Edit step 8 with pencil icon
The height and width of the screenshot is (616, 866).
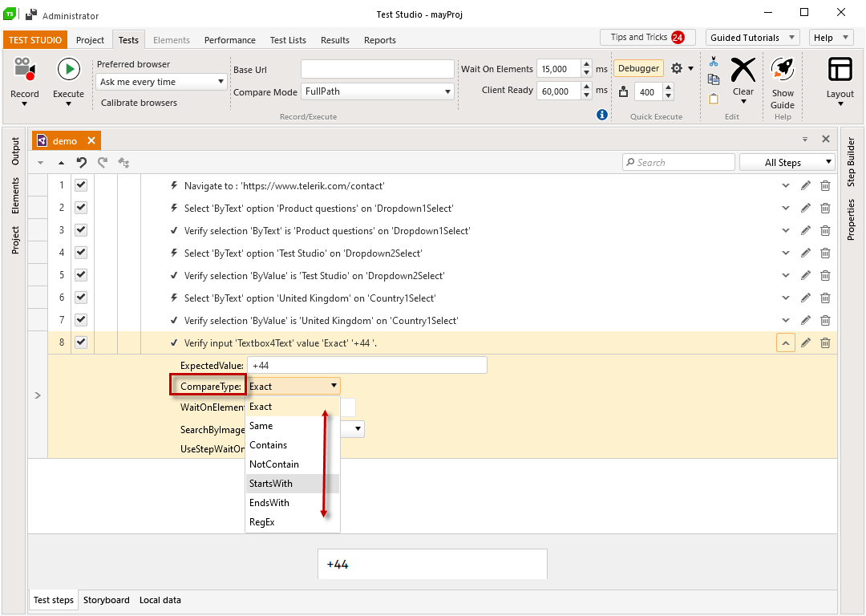(806, 342)
